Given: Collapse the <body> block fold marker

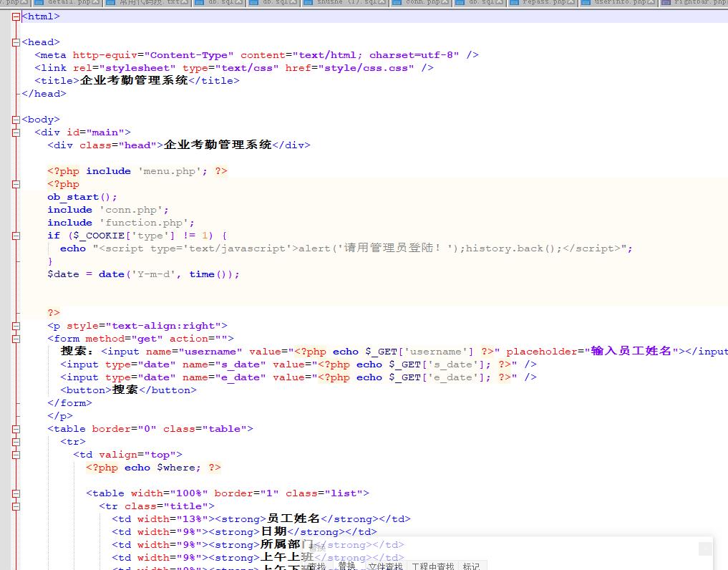Looking at the screenshot, I should pyautogui.click(x=16, y=120).
